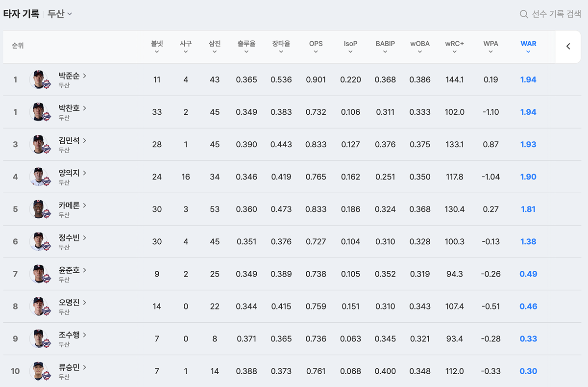Click the search magnifier icon
The image size is (588, 387).
pyautogui.click(x=524, y=14)
